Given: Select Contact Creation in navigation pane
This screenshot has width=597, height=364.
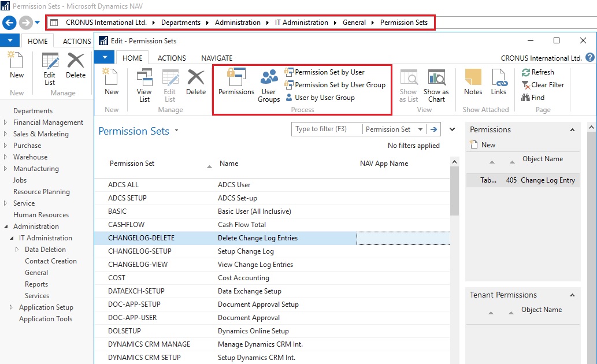Looking at the screenshot, I should pos(50,261).
